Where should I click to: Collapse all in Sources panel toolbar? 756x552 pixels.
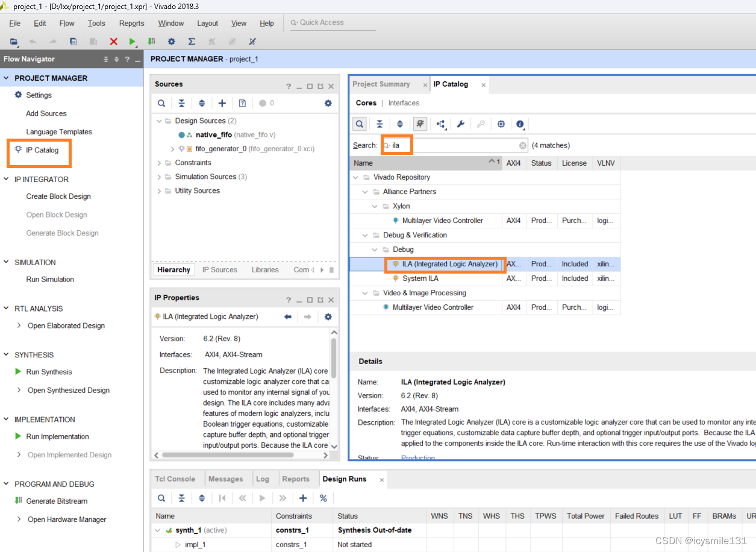click(181, 103)
